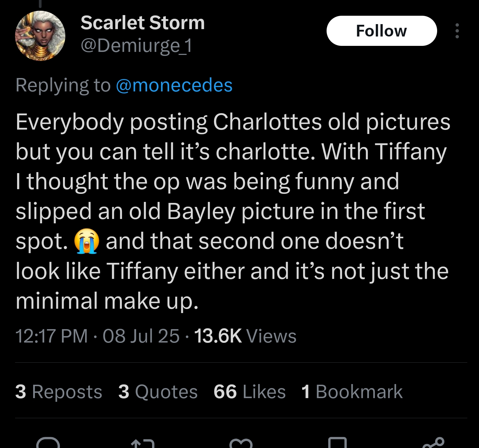This screenshot has width=479, height=448.
Task: View the 13.6K Views analytics
Action: tap(245, 336)
